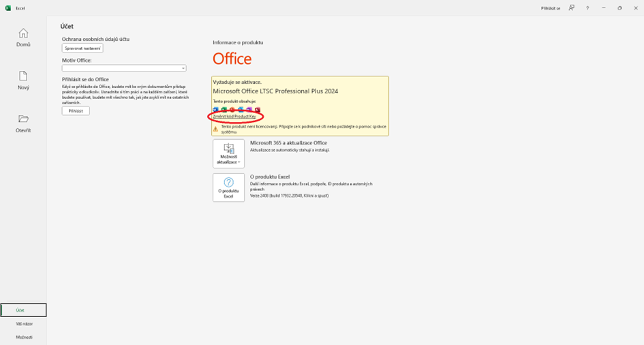Open Možnosti options in sidebar

(24, 337)
